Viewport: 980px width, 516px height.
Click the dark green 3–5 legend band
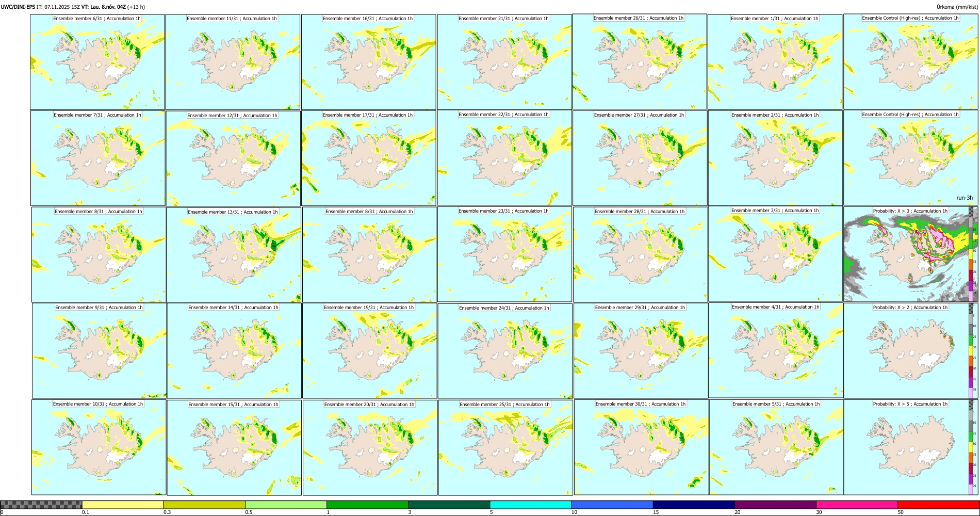[449, 505]
